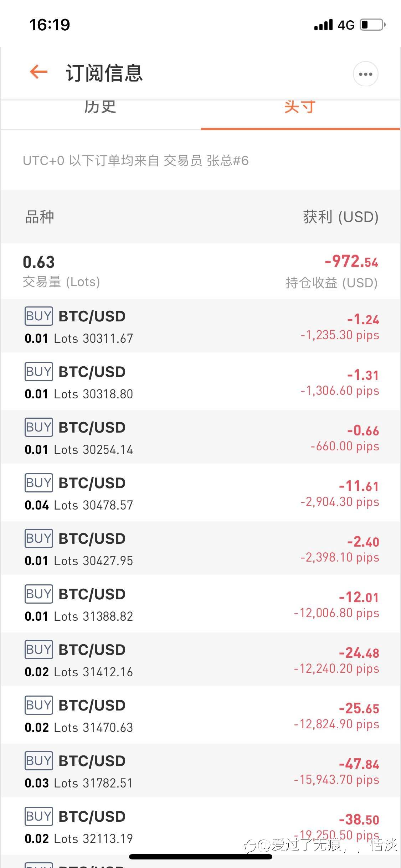Click the 获利 (USD) column header
Image resolution: width=401 pixels, height=868 pixels.
coord(340,217)
